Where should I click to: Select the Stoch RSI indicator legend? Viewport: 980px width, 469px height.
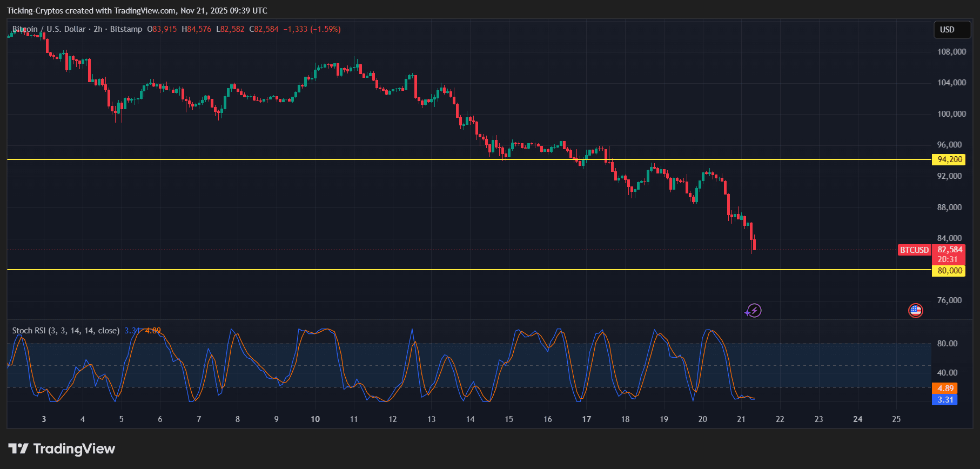coord(65,331)
